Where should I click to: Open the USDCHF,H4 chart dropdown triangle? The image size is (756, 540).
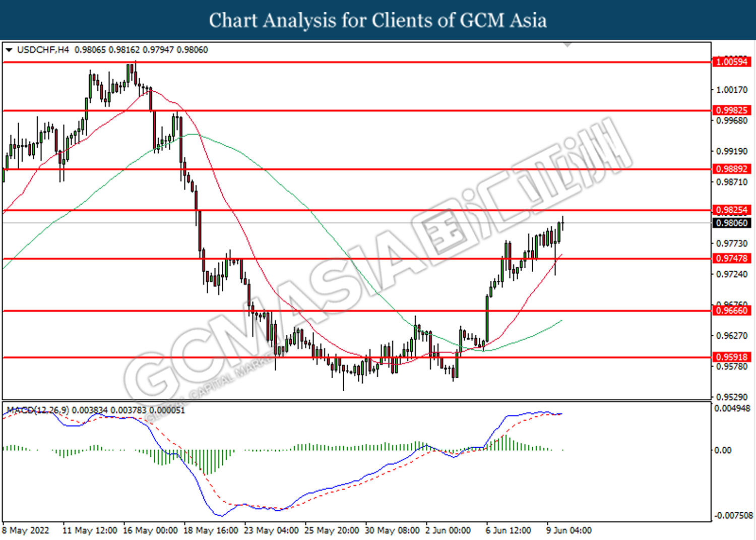tap(9, 50)
